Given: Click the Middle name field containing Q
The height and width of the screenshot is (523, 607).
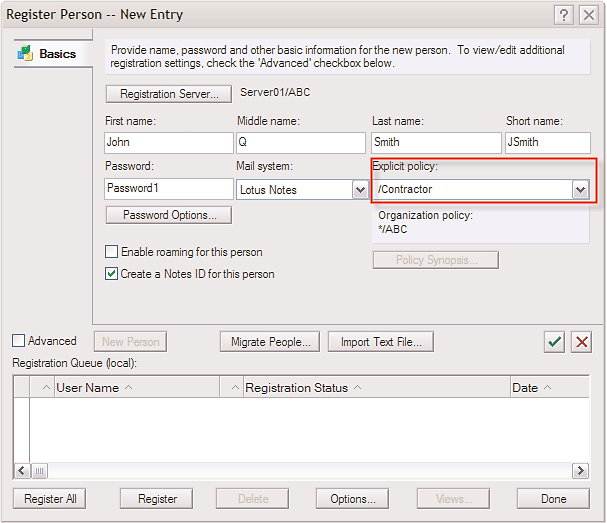Looking at the screenshot, I should [x=301, y=142].
